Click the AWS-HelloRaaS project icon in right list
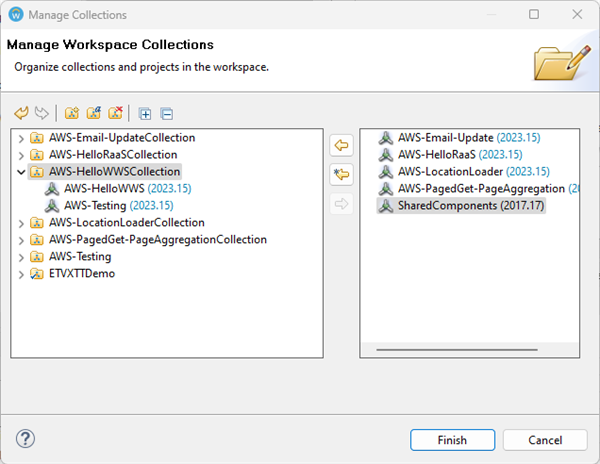600x464 pixels. tap(386, 155)
